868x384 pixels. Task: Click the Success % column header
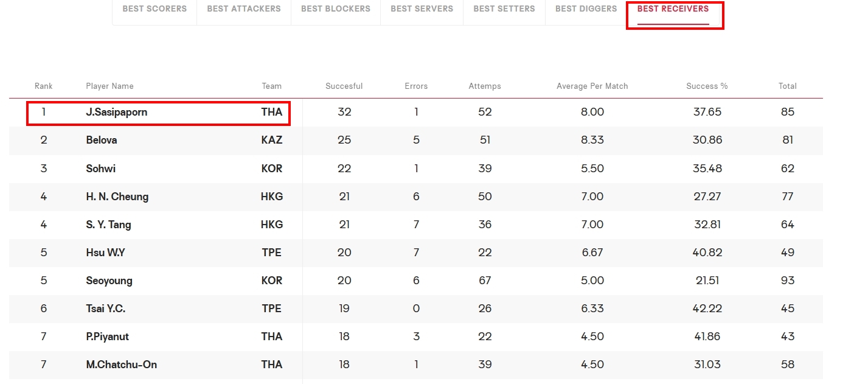[x=707, y=86]
